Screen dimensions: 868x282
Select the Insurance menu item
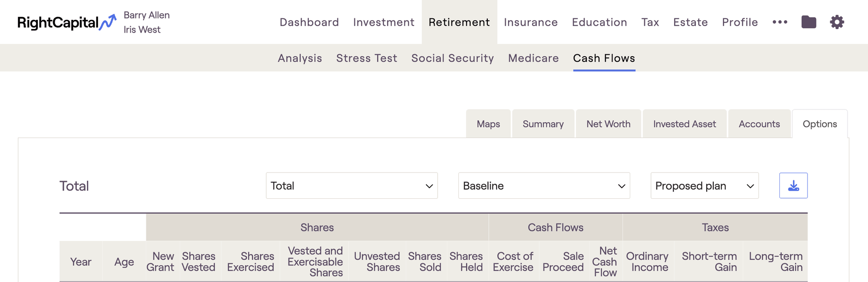click(531, 22)
